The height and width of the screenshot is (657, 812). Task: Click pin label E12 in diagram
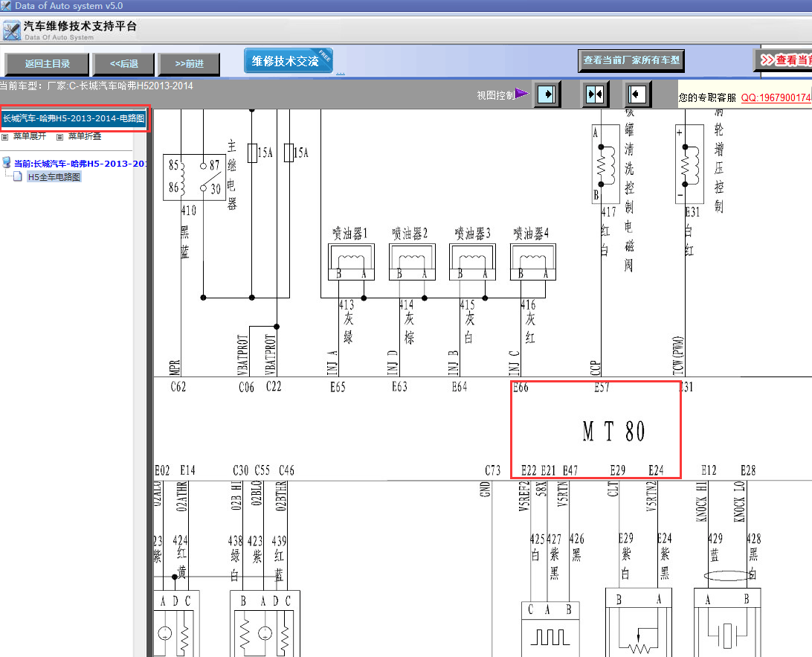tap(709, 470)
